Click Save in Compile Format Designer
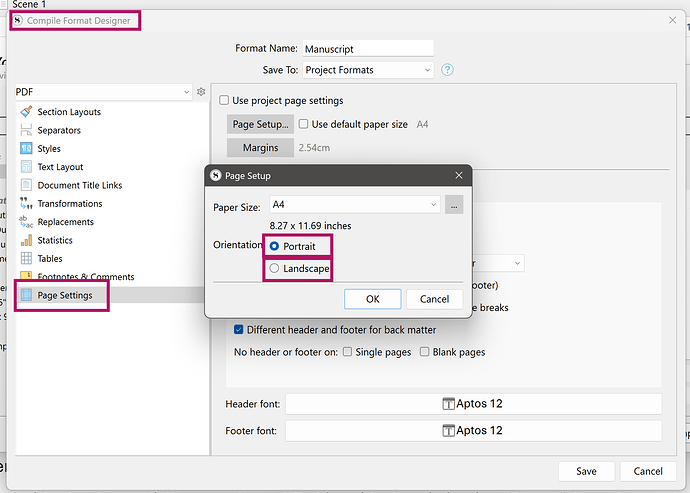 [x=586, y=471]
